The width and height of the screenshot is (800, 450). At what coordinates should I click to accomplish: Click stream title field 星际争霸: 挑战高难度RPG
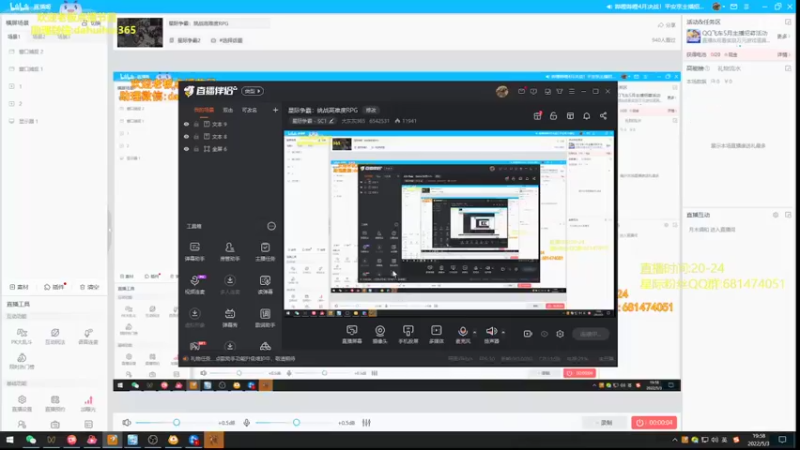click(219, 23)
